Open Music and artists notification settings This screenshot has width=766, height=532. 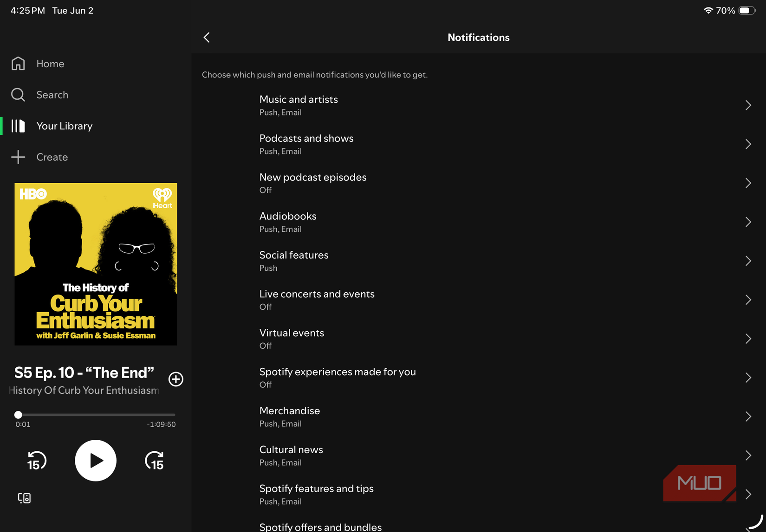click(479, 105)
